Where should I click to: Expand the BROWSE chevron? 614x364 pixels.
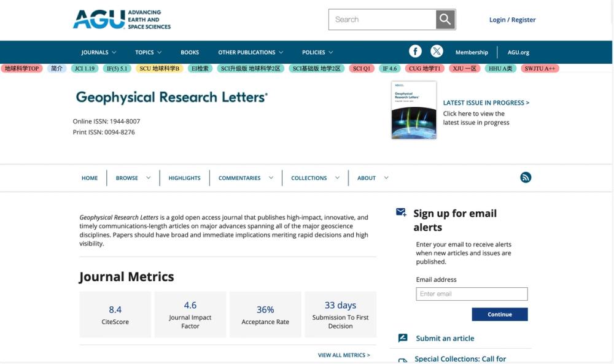[x=149, y=177]
